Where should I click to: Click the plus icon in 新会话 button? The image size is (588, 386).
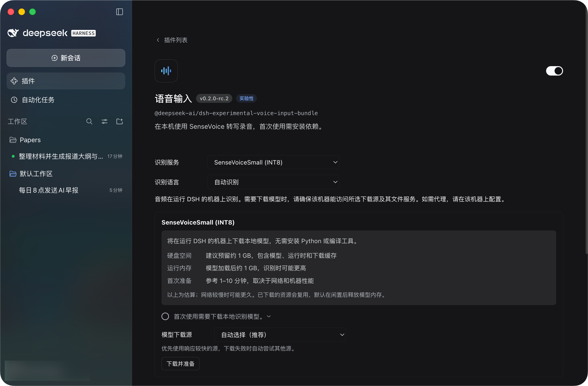coord(55,58)
